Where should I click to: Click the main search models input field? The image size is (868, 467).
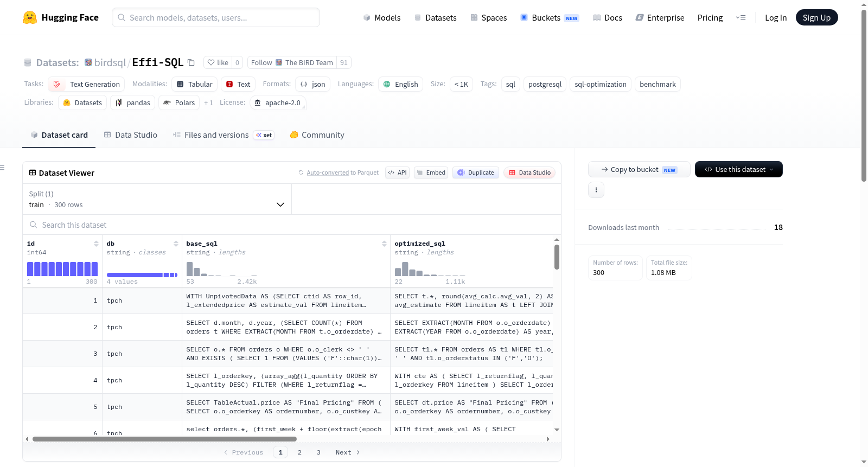click(216, 17)
